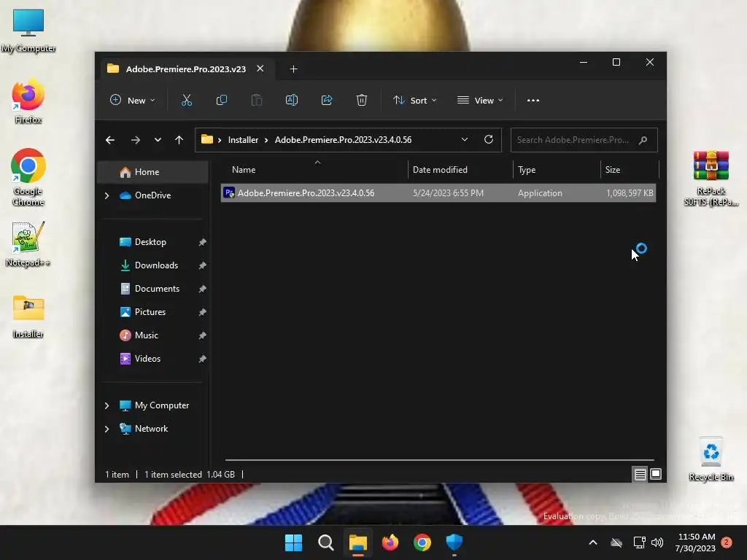Select the Installer folder on desktop

[28, 316]
